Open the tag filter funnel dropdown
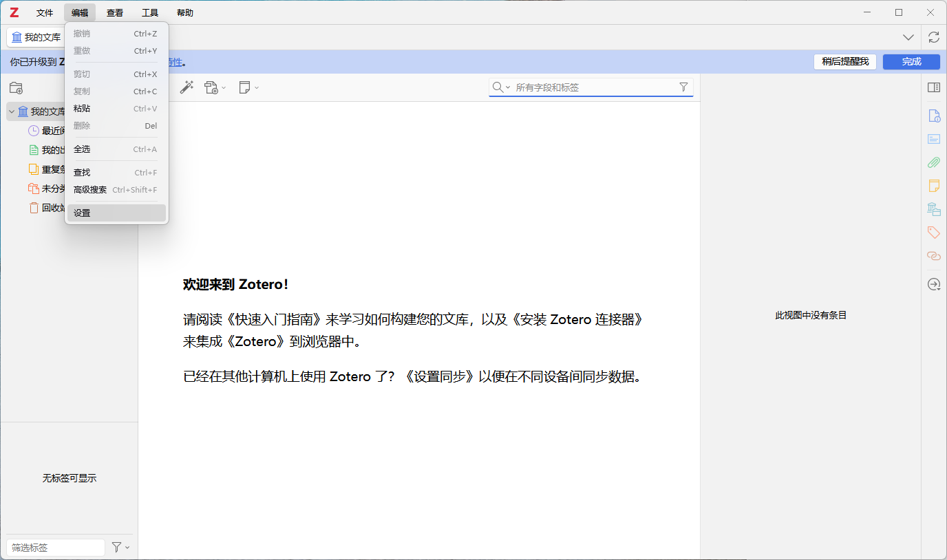The image size is (947, 560). [121, 548]
